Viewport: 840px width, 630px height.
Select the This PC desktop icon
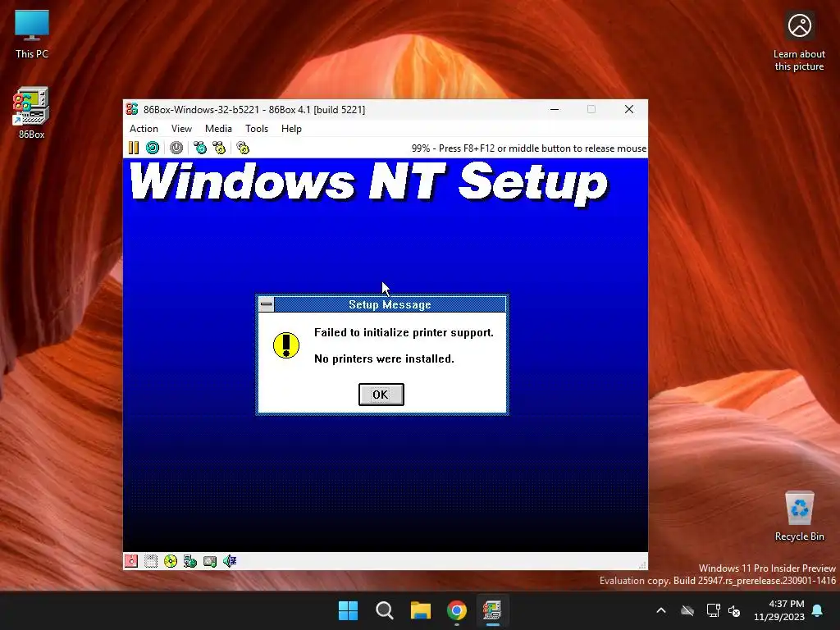point(32,34)
